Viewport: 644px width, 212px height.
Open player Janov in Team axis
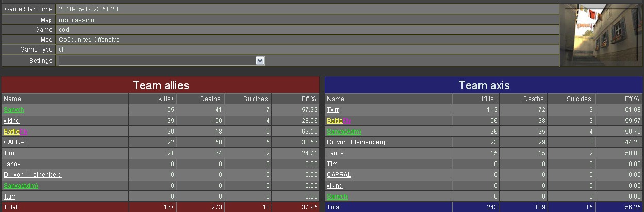coord(335,153)
